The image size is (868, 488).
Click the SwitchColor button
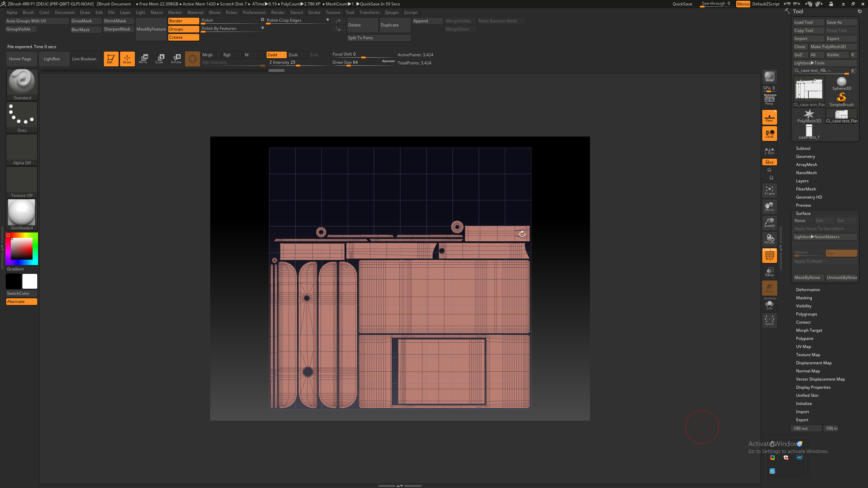(22, 293)
